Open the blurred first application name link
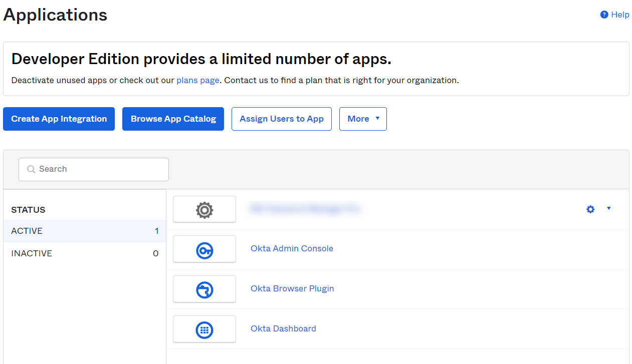Viewport: 632px width, 364px height. point(305,209)
